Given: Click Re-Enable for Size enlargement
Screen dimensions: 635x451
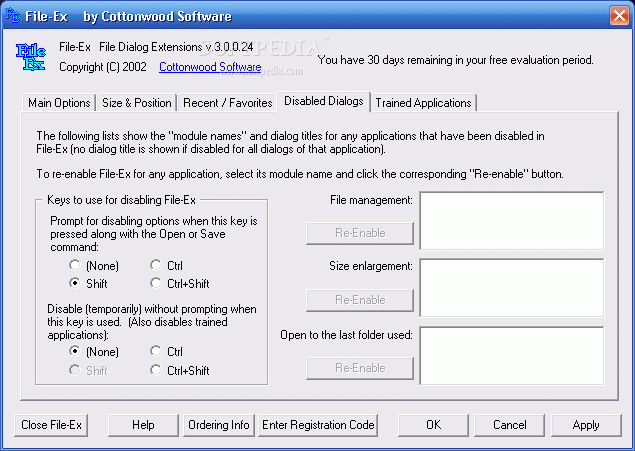Looking at the screenshot, I should (360, 300).
